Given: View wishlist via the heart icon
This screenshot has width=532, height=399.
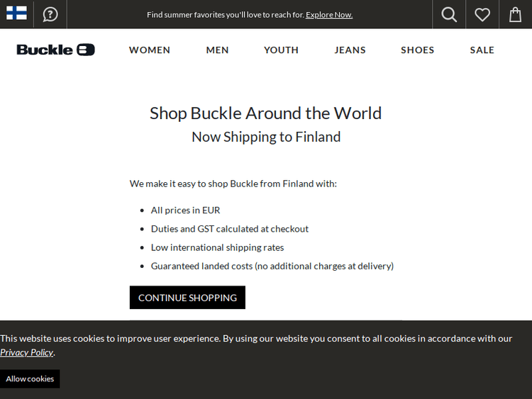Looking at the screenshot, I should tap(482, 14).
